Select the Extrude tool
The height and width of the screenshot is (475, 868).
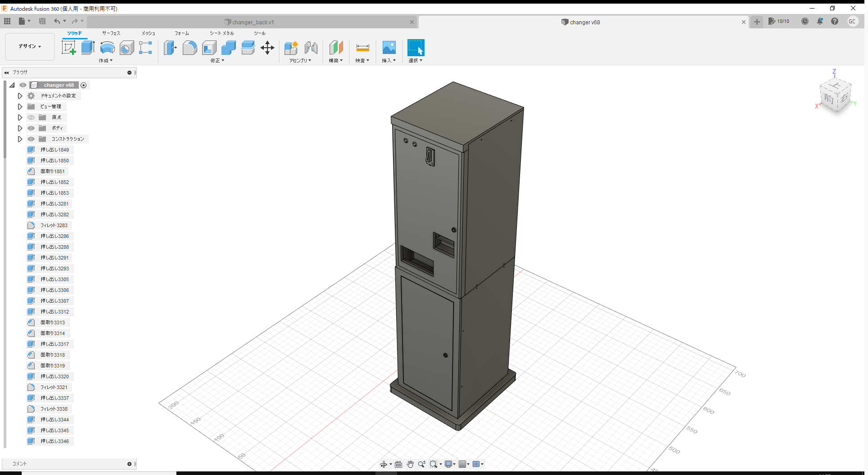coord(87,47)
